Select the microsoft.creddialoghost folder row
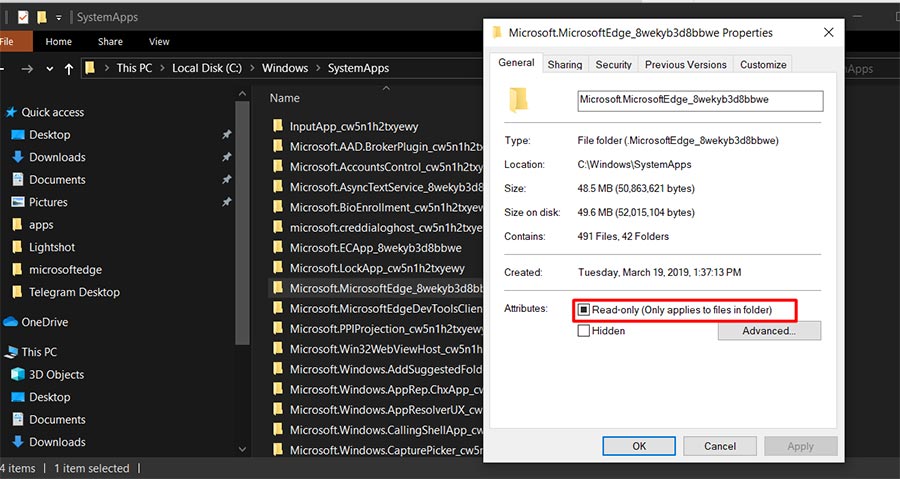The height and width of the screenshot is (479, 900). (x=376, y=227)
